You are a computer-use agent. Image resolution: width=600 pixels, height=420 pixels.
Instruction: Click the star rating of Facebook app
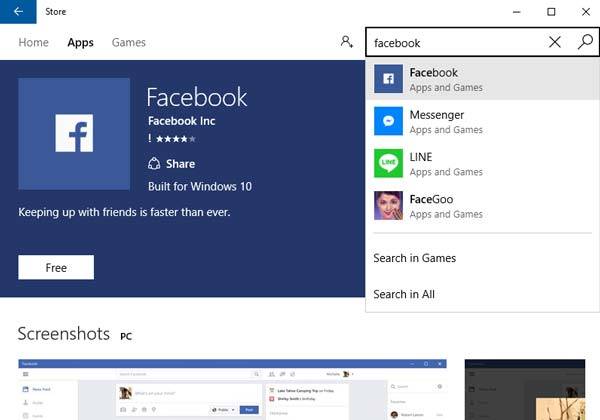[176, 139]
